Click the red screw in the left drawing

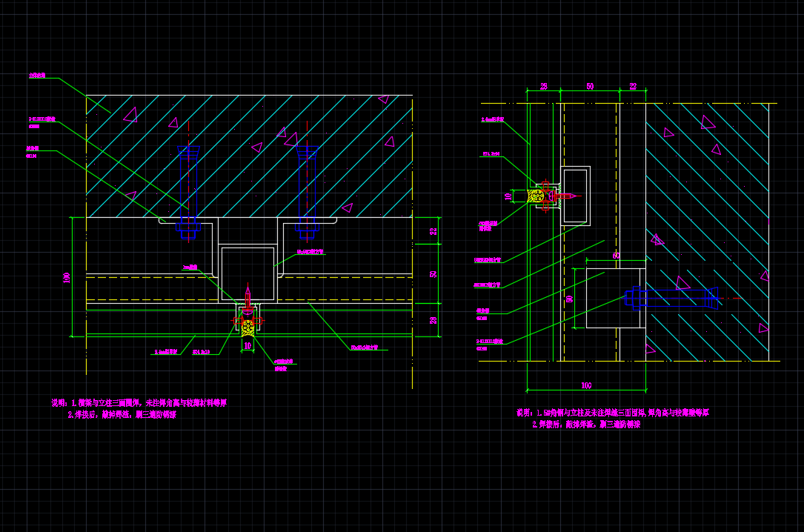[248, 295]
